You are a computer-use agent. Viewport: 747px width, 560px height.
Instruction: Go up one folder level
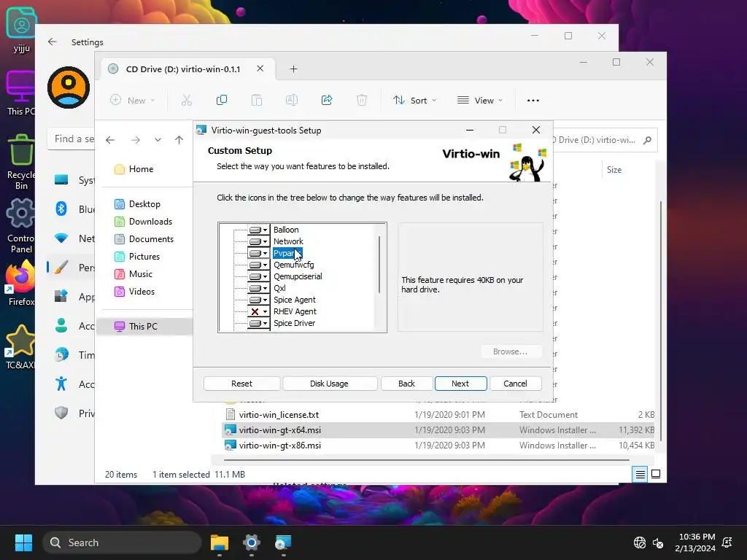[x=179, y=140]
